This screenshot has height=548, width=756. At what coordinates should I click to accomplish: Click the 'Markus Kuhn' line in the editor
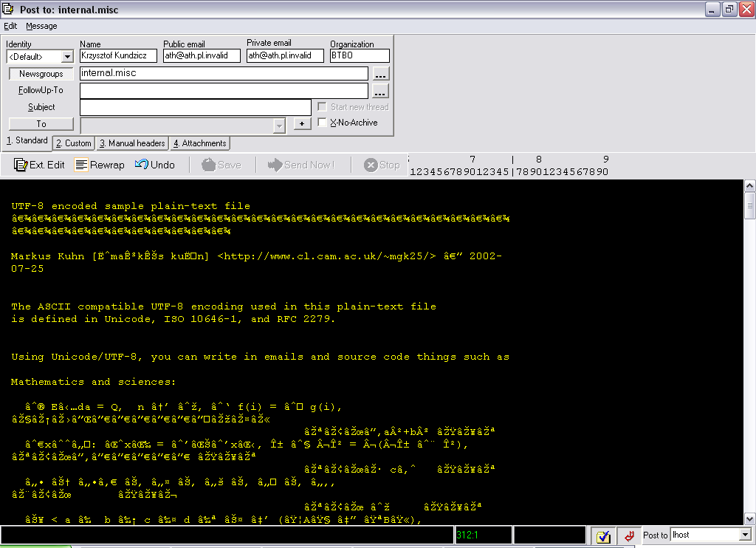[256, 256]
